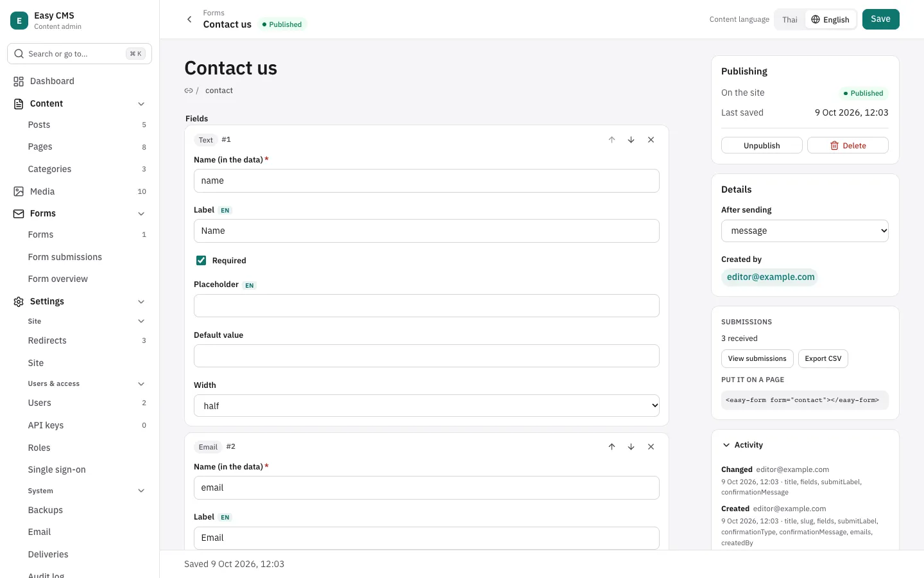Click the Unpublish button
Image resolution: width=924 pixels, height=578 pixels.
[762, 146]
